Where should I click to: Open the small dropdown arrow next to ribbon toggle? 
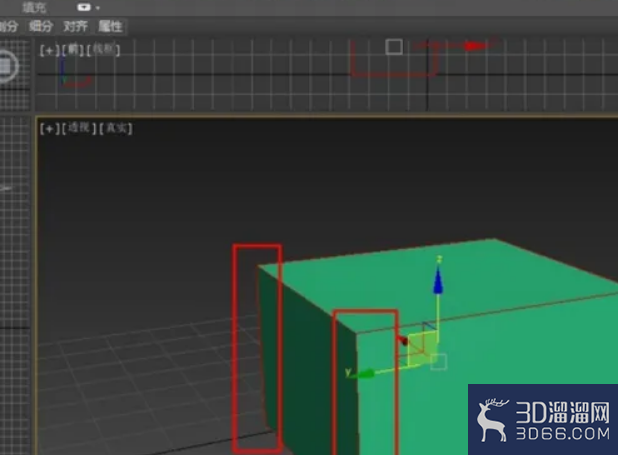98,7
